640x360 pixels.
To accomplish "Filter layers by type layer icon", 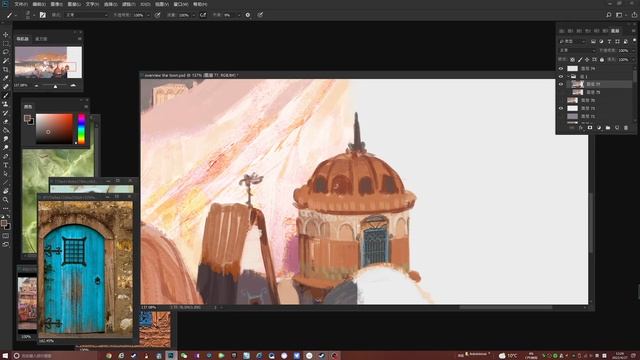I will coord(609,41).
